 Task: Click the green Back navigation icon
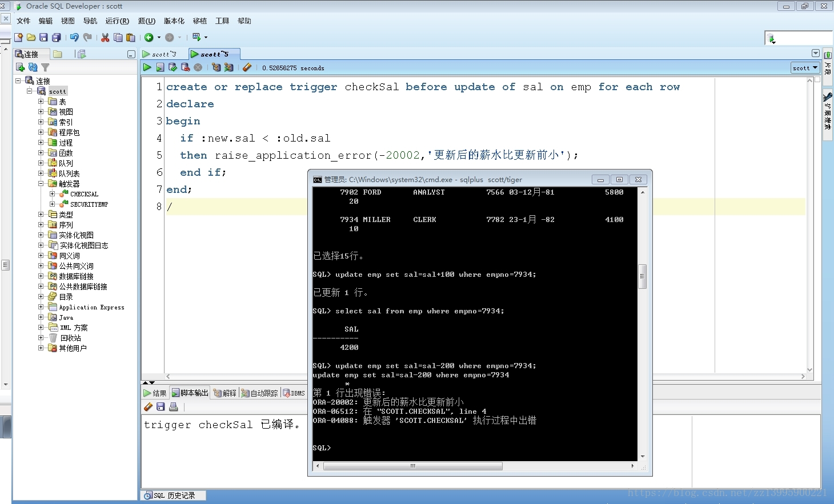(149, 38)
